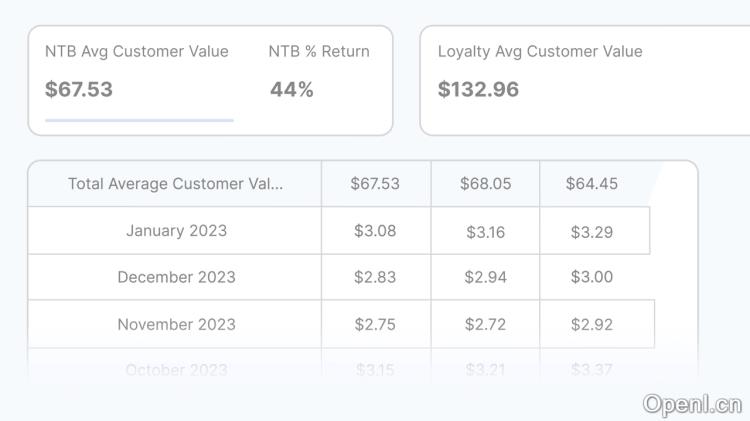The height and width of the screenshot is (421, 750).
Task: Click the 44% return figure
Action: click(291, 89)
